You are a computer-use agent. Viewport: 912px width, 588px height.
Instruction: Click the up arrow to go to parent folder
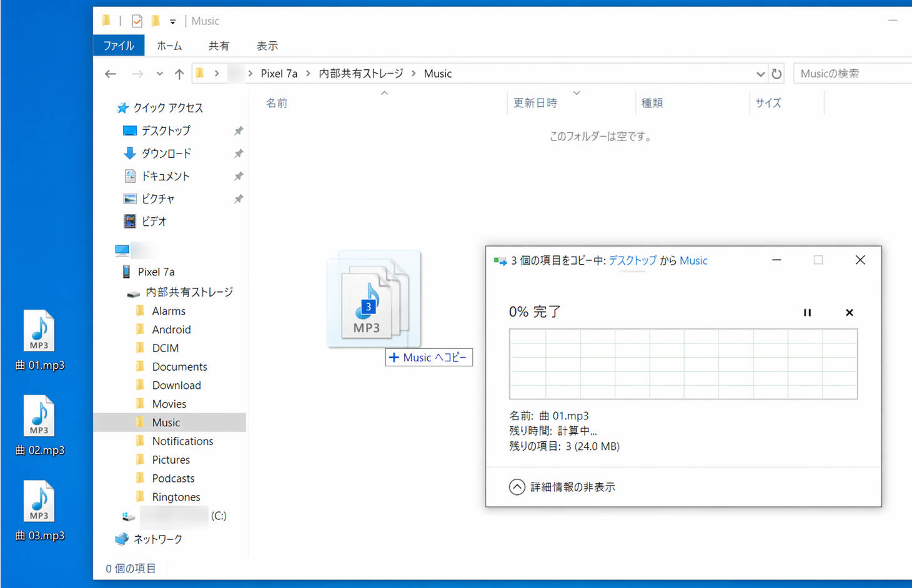tap(179, 73)
